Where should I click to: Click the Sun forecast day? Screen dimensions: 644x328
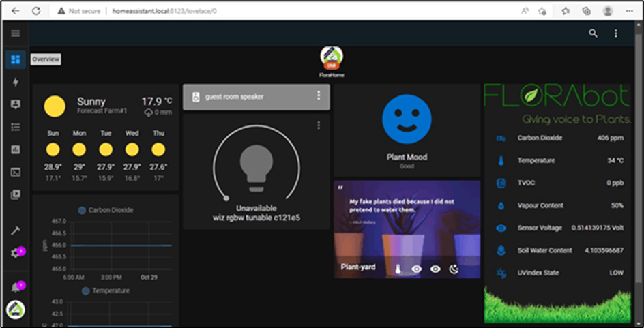click(x=53, y=156)
